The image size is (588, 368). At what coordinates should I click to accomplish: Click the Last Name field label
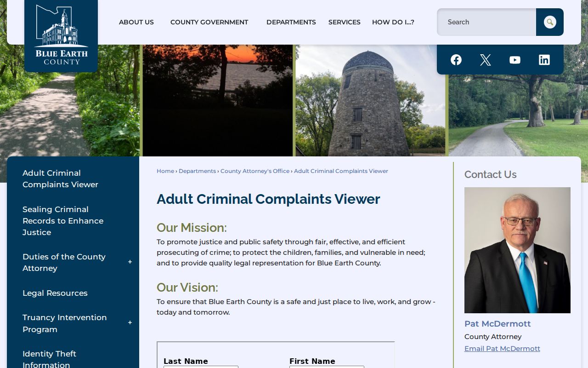pos(186,361)
